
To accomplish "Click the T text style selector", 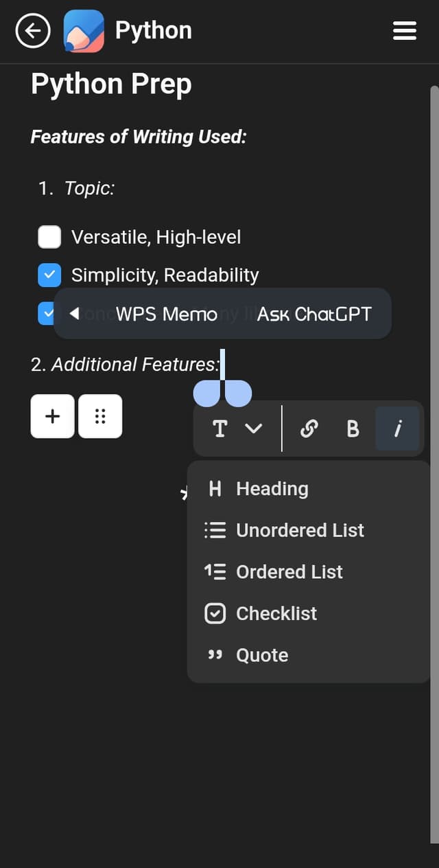I will coord(220,429).
